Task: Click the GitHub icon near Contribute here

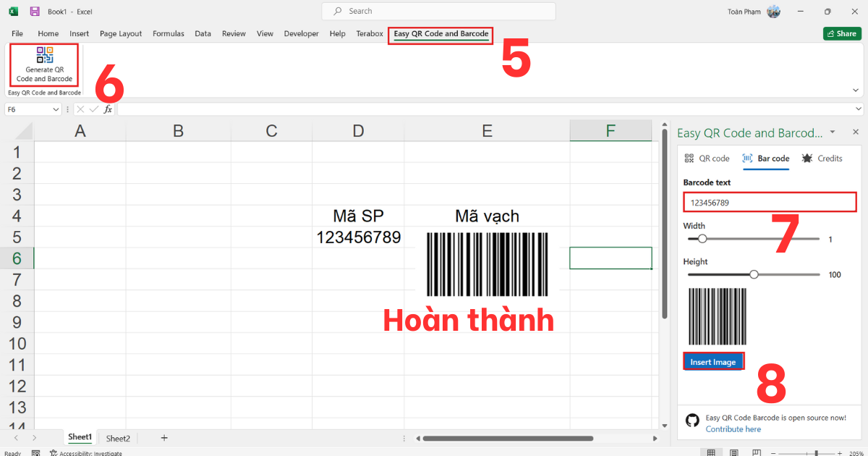Action: coord(692,420)
